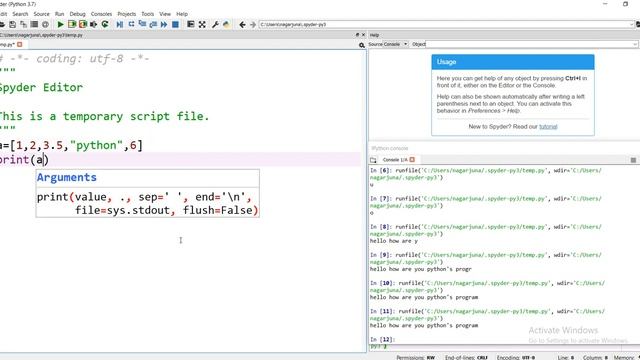Expand the Object combo box arrow in Help
This screenshot has height=360, width=640.
(x=635, y=44)
